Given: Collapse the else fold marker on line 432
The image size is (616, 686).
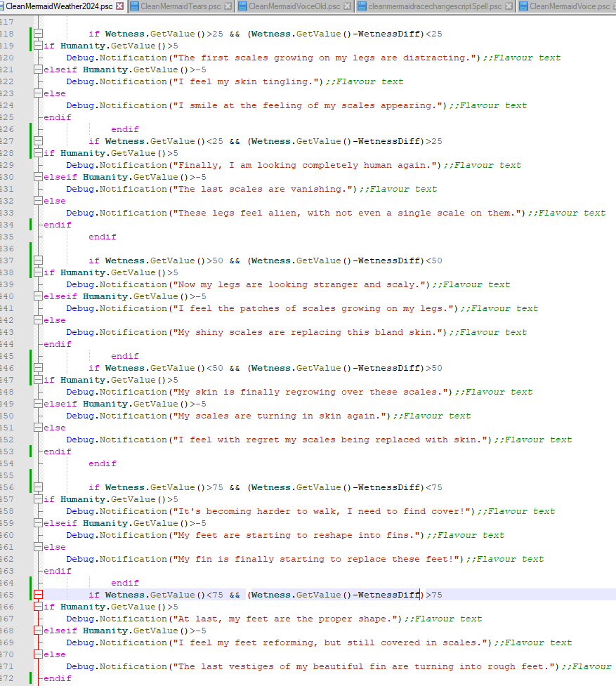Looking at the screenshot, I should 39,201.
